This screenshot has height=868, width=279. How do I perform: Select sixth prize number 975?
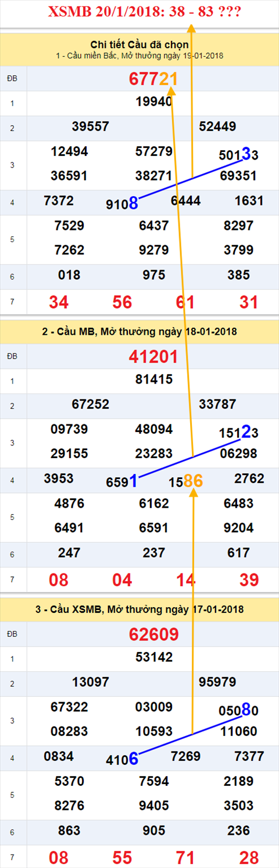click(x=153, y=275)
